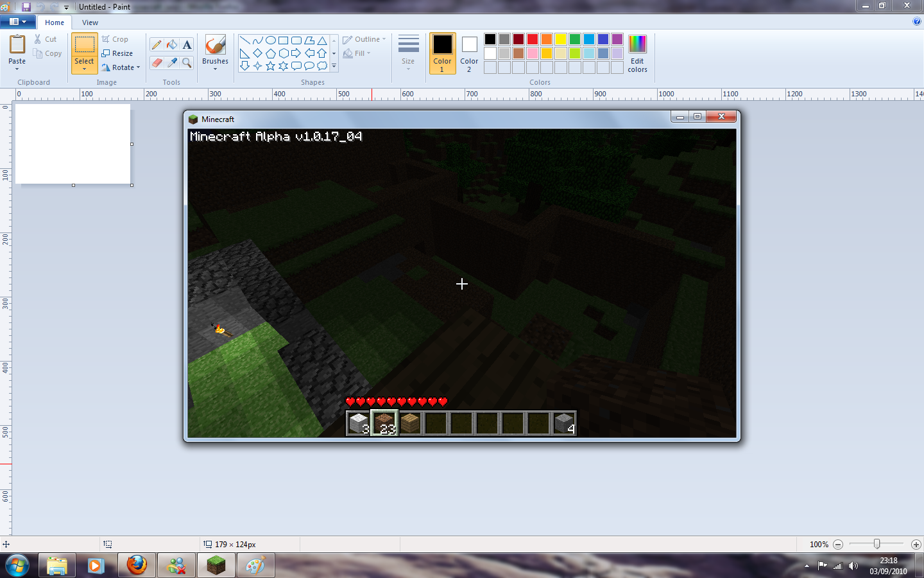Select the Text tool
924x578 pixels.
coord(187,45)
